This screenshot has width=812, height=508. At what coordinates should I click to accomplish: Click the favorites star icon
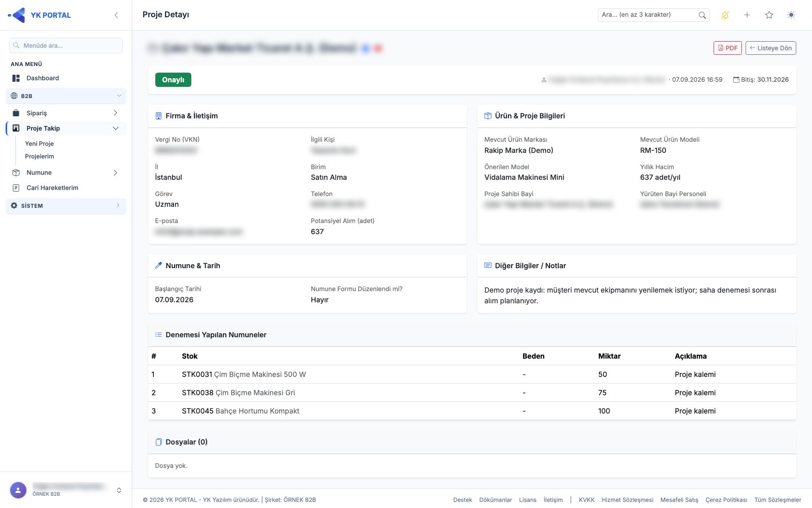769,15
